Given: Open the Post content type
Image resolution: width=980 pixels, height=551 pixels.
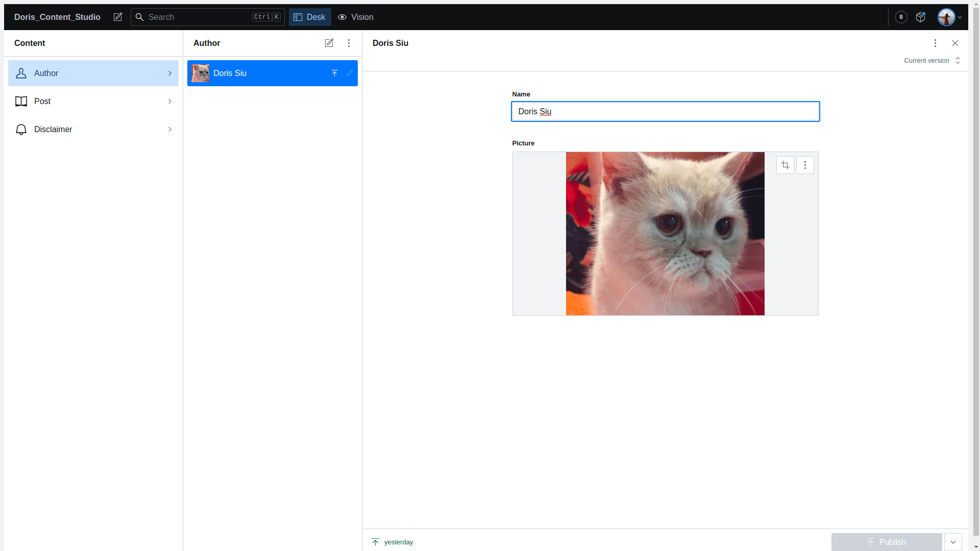Looking at the screenshot, I should coord(93,102).
